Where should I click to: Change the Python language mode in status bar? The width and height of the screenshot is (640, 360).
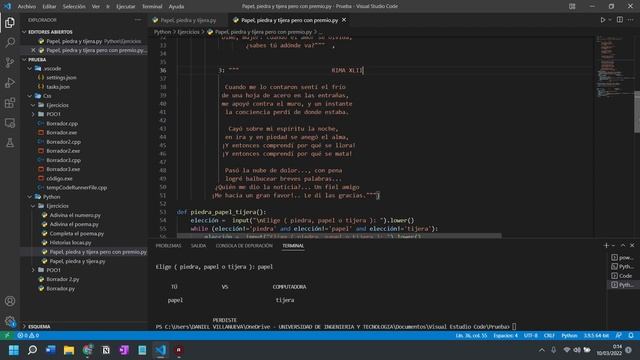click(569, 336)
